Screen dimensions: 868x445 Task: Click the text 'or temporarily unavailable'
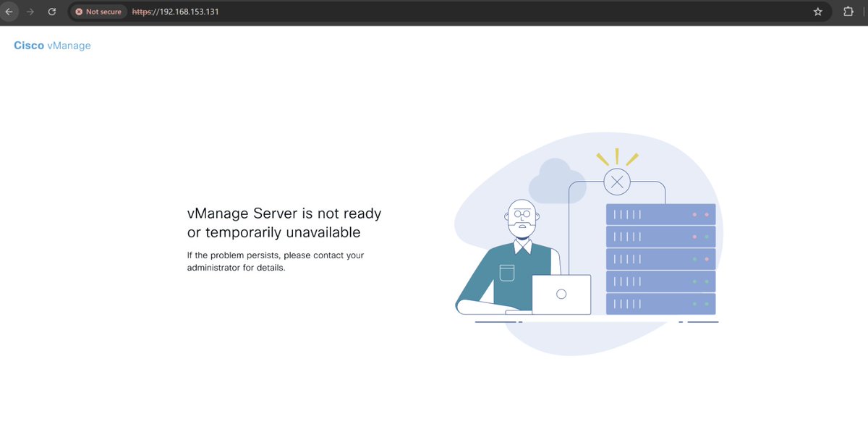(273, 233)
